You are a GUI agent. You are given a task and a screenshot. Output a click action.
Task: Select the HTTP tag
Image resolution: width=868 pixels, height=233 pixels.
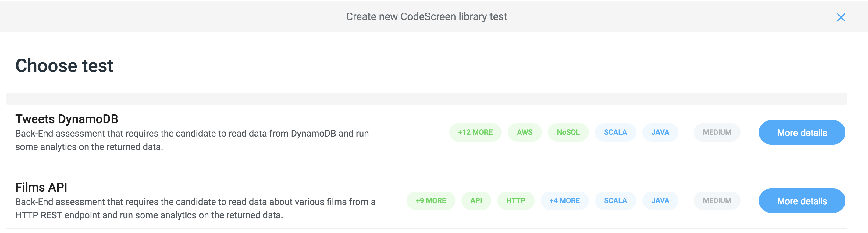515,201
